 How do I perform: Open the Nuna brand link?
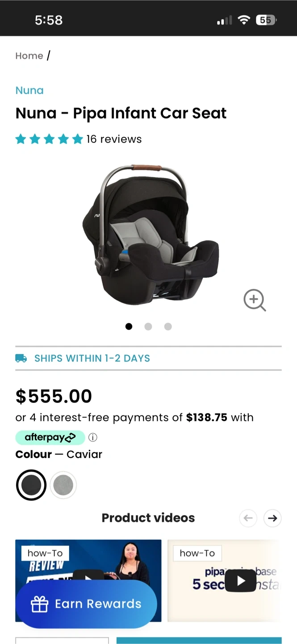pos(29,90)
